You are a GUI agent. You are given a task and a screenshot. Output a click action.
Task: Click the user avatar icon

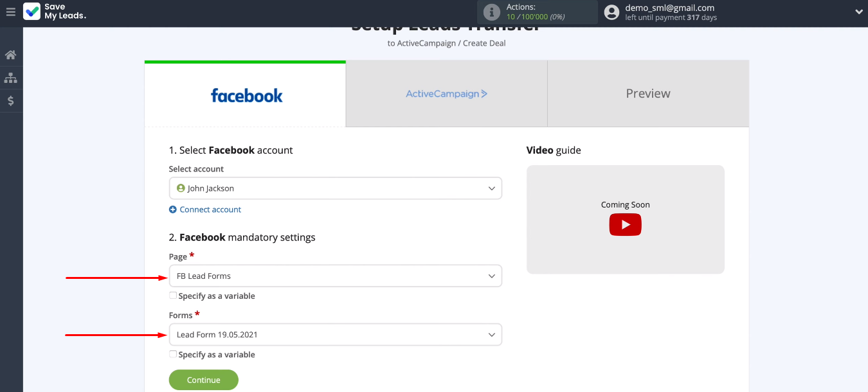(x=612, y=12)
